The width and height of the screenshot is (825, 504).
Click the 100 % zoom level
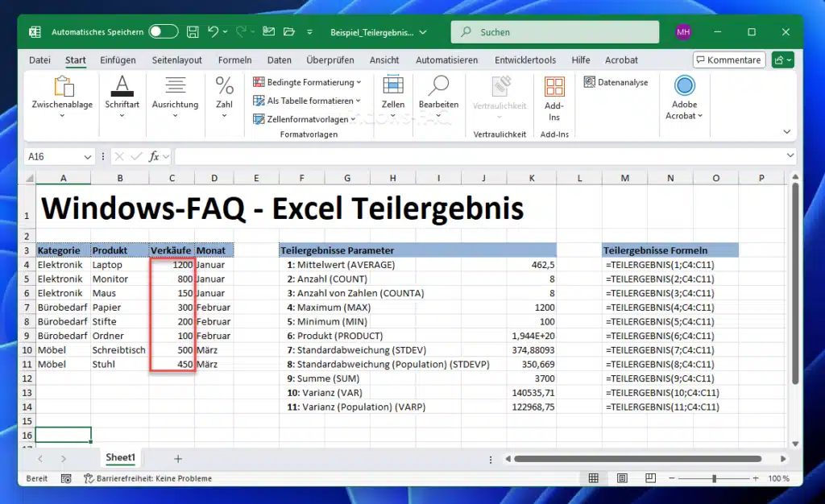[779, 478]
